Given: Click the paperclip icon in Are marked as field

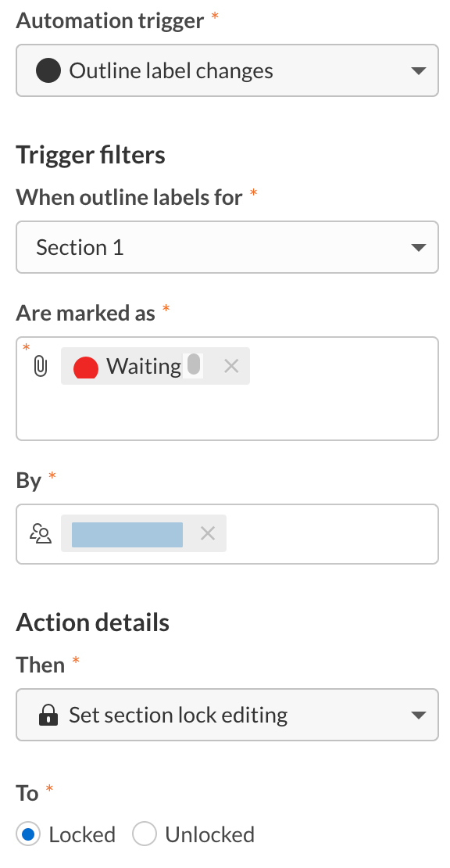Looking at the screenshot, I should pos(41,366).
